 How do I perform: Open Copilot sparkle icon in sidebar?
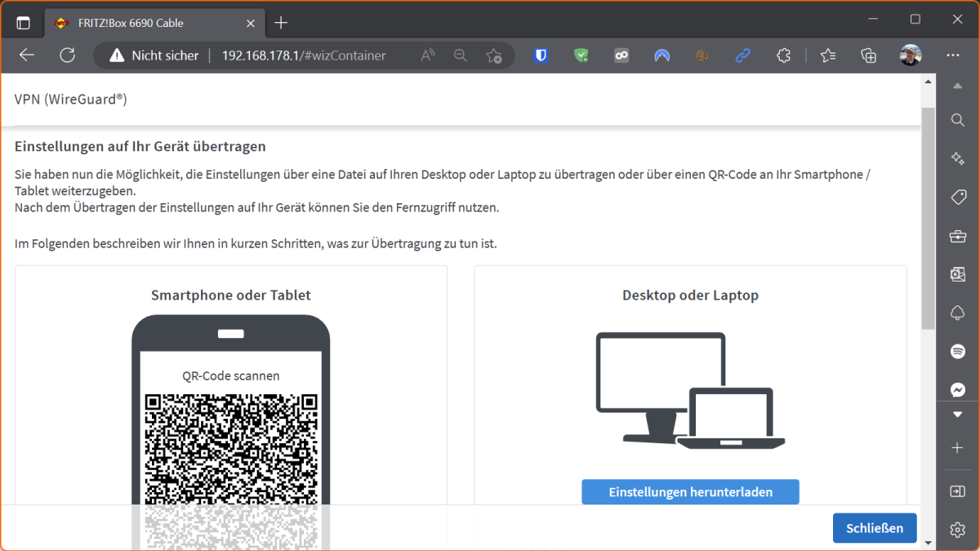click(x=958, y=158)
